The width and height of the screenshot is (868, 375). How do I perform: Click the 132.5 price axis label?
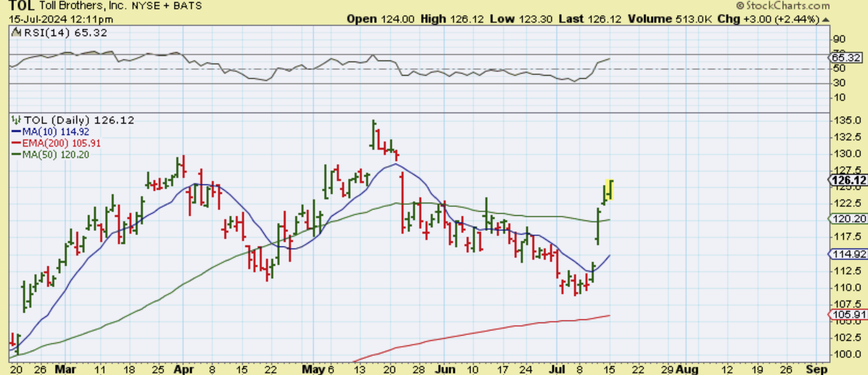click(847, 137)
